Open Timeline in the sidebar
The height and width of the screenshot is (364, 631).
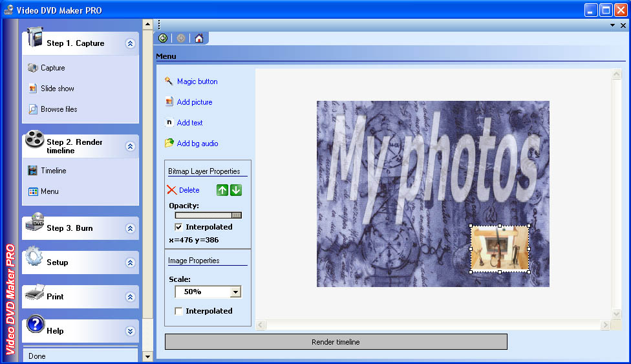tap(53, 171)
